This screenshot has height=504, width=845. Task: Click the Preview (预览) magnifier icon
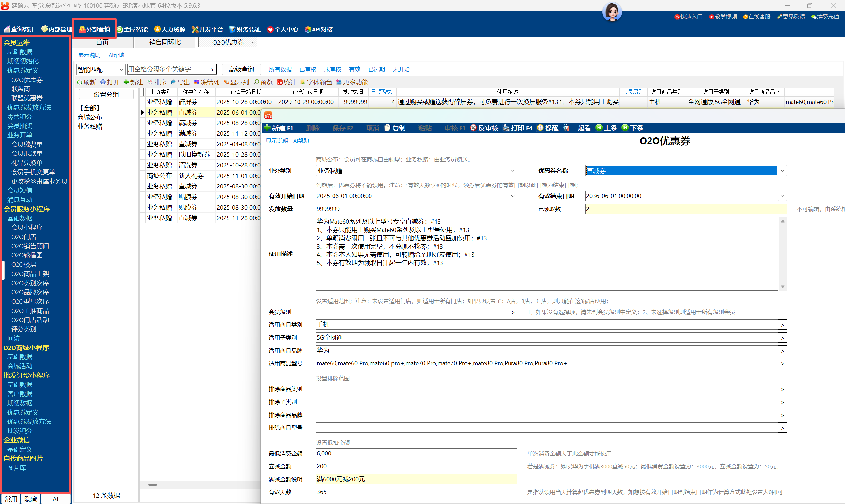point(257,82)
